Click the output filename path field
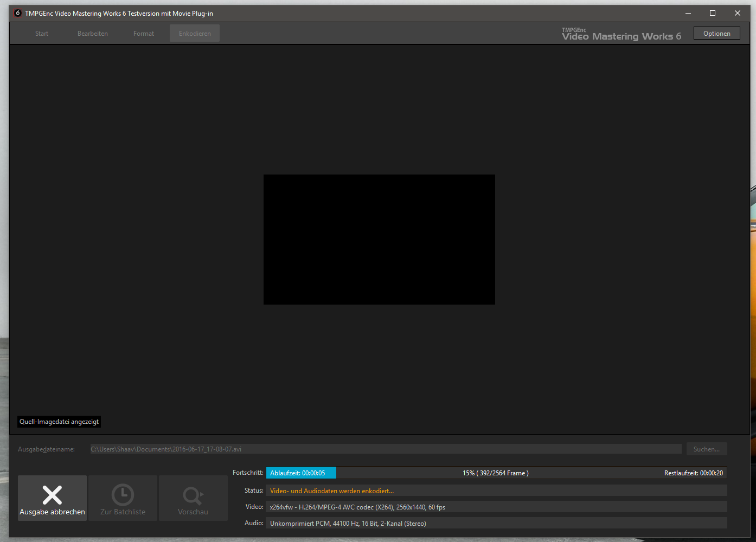The image size is (756, 542). point(386,449)
